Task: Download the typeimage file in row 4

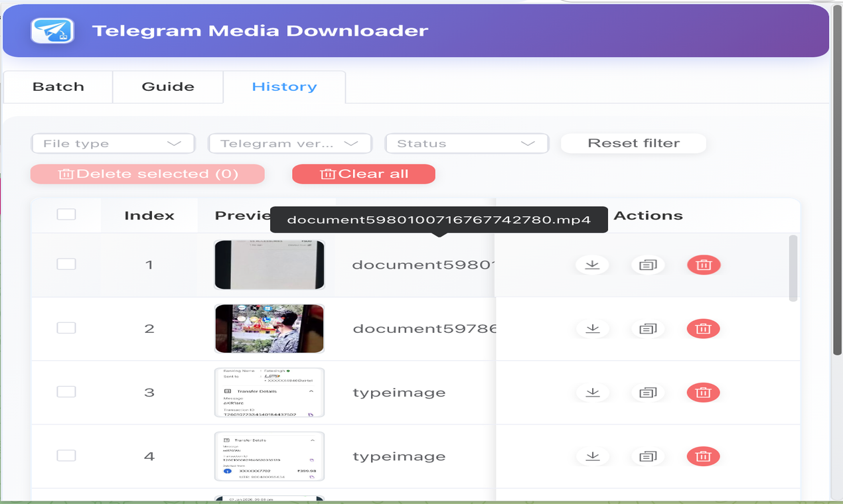Action: coord(592,456)
